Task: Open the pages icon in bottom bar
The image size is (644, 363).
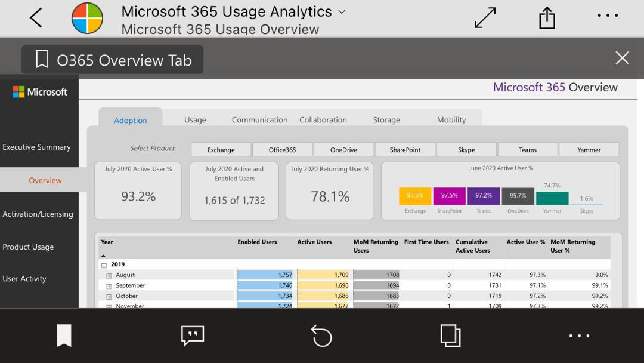Action: (451, 336)
